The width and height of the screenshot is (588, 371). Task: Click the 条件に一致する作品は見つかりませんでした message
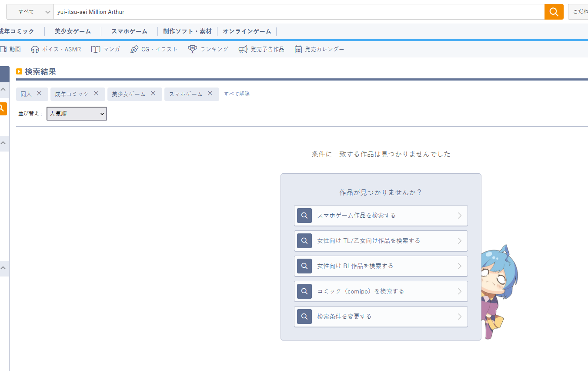click(x=381, y=154)
